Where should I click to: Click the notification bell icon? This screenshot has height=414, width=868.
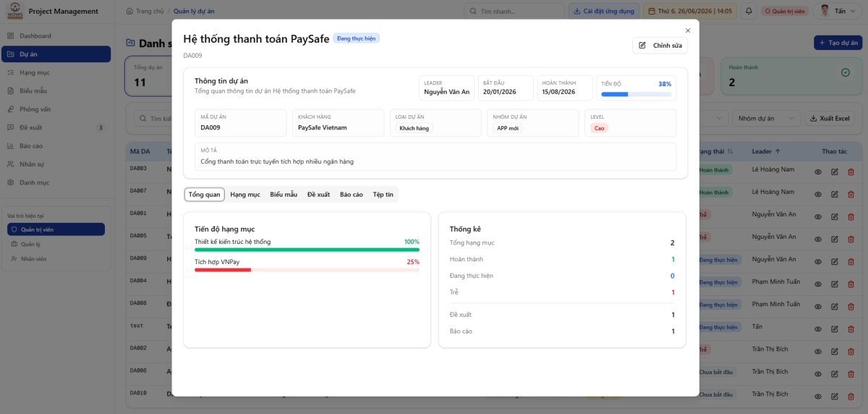(749, 11)
